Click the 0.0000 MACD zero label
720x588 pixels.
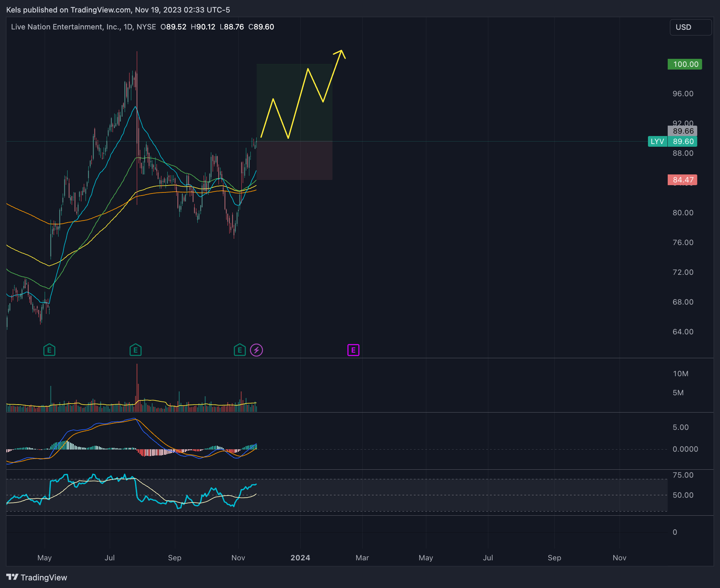click(x=685, y=449)
